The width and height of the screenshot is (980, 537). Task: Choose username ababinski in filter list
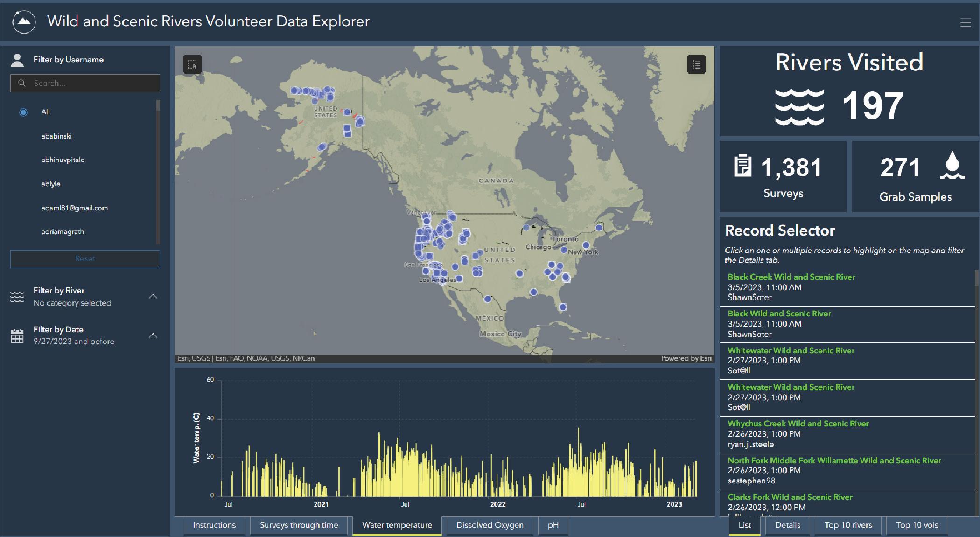pos(56,136)
